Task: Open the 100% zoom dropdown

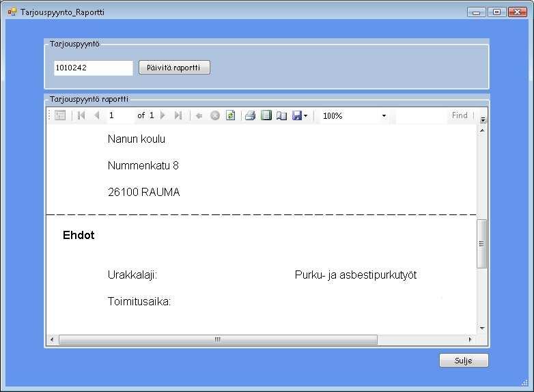Action: coord(384,116)
